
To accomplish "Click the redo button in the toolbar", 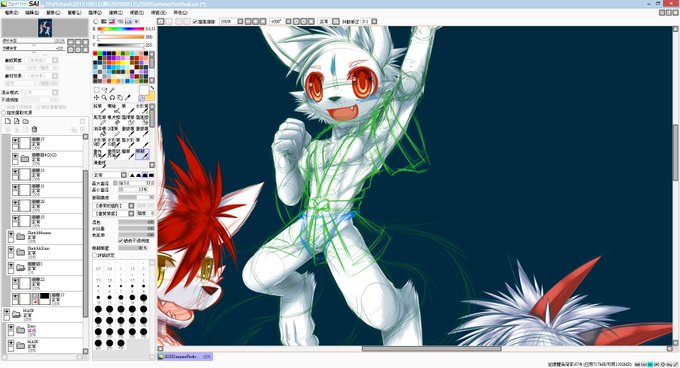I will pyautogui.click(x=169, y=21).
